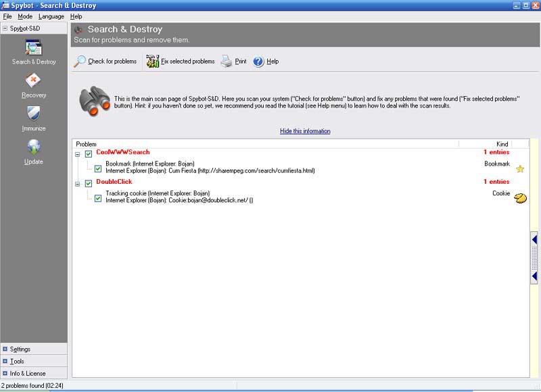Minimize the Spybot window
This screenshot has height=392, width=541.
tap(516, 5)
